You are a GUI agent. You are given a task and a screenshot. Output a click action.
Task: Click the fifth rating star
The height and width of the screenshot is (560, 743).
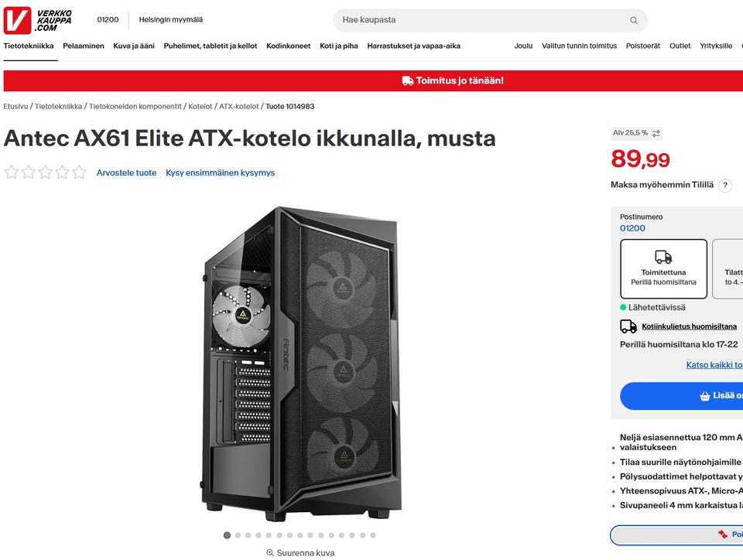79,172
